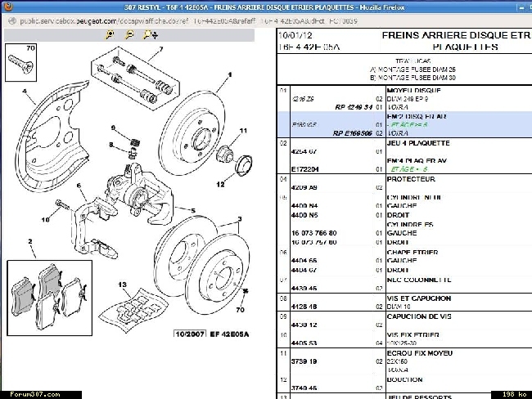
Task: Click callout 3 for the pair of discs
Action: 240,219
